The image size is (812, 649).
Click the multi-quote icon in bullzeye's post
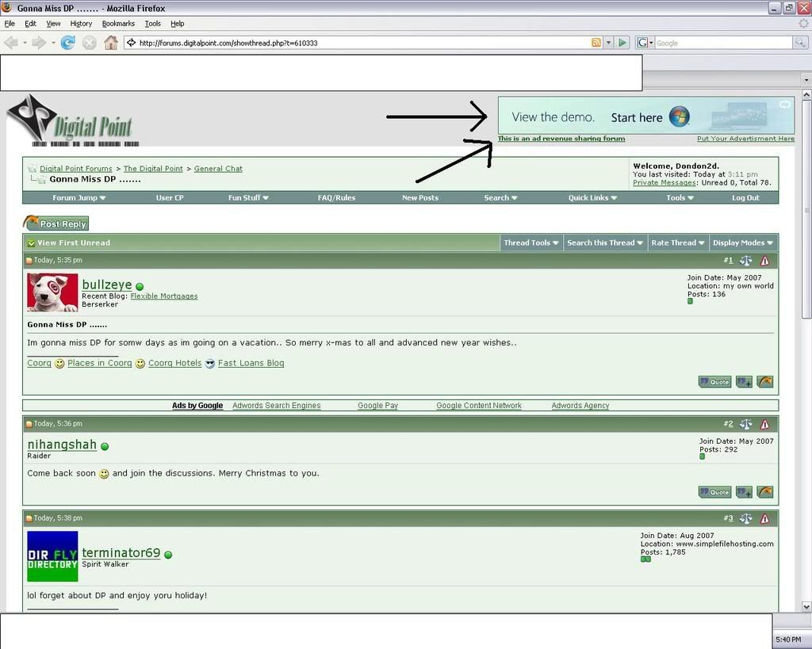(x=744, y=382)
